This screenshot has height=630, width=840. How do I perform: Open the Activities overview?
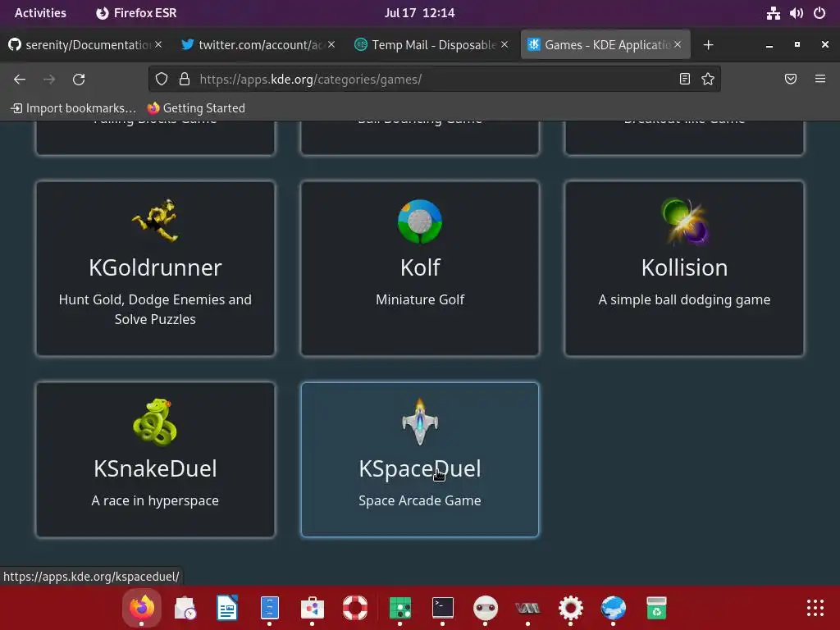pos(40,13)
